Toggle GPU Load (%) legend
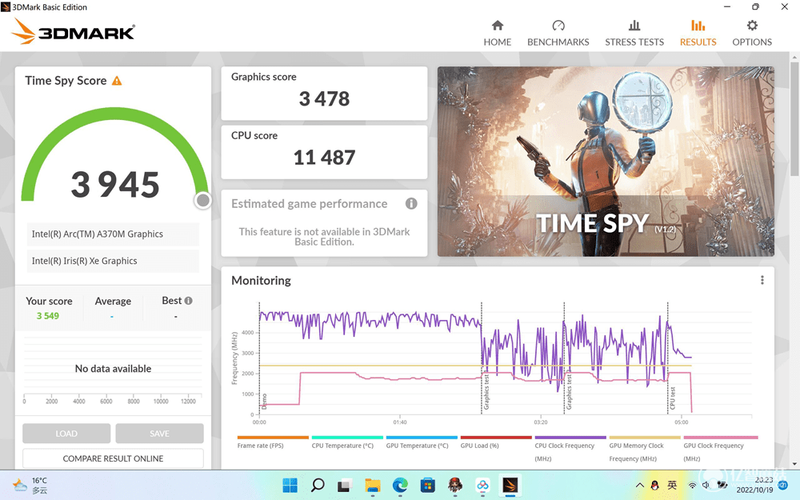800x500 pixels. coord(495,442)
